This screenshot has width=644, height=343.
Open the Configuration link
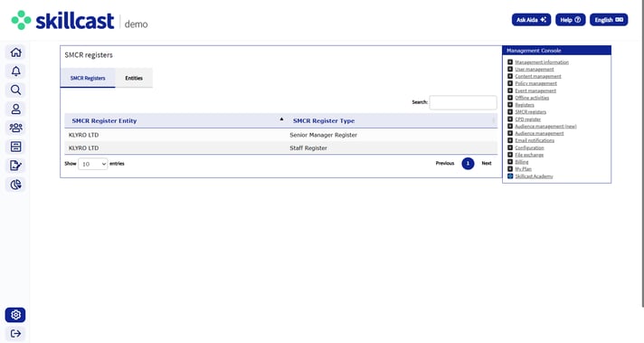point(529,148)
